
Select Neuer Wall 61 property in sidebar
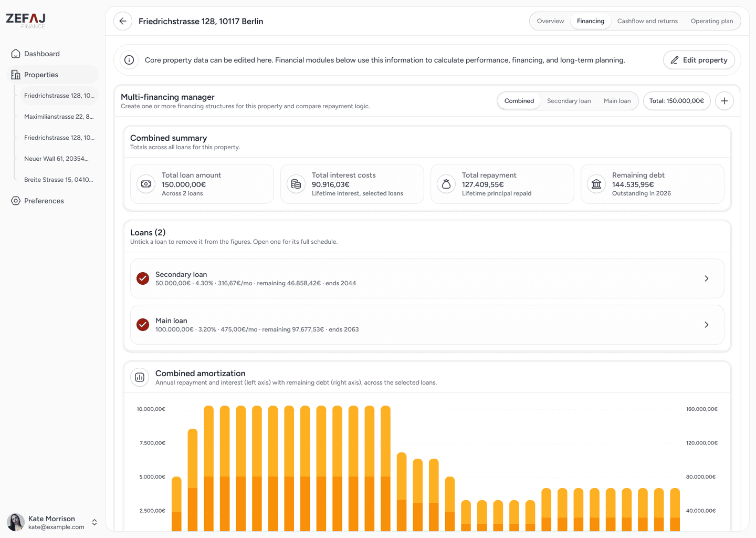(59, 159)
